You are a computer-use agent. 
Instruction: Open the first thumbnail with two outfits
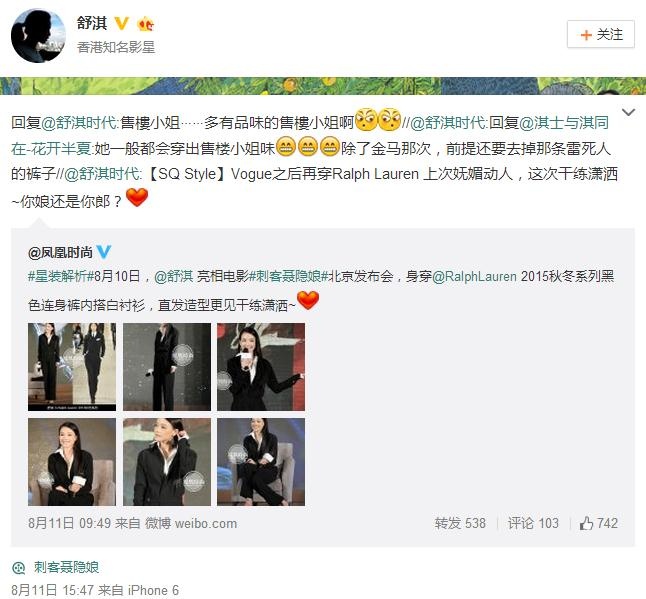click(72, 367)
